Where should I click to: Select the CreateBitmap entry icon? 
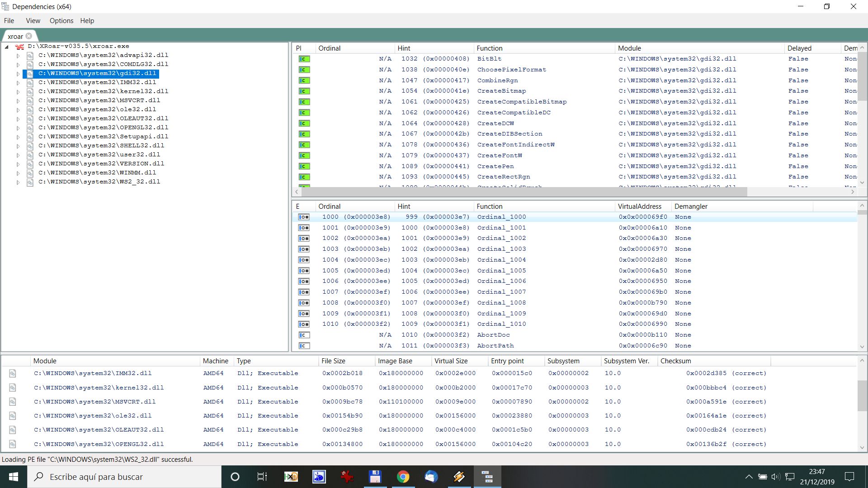304,91
